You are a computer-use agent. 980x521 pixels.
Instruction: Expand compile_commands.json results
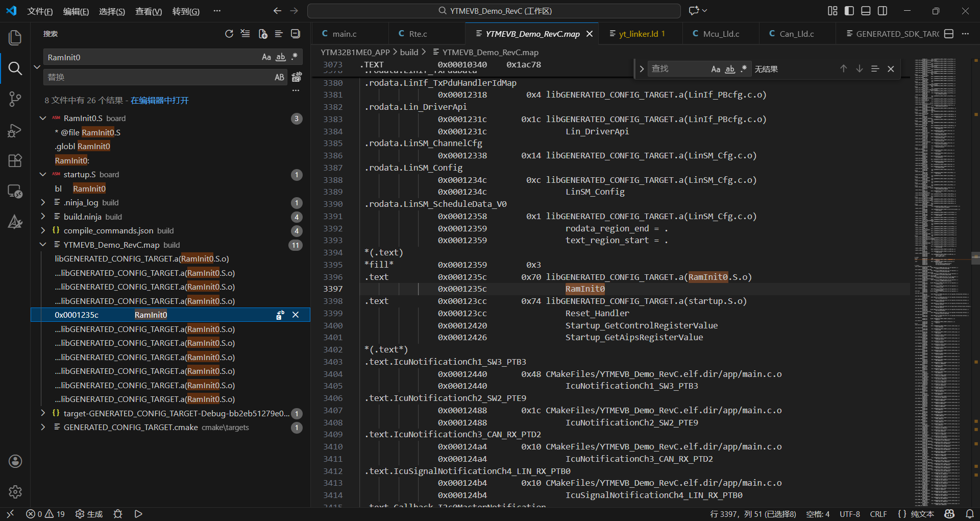tap(43, 231)
